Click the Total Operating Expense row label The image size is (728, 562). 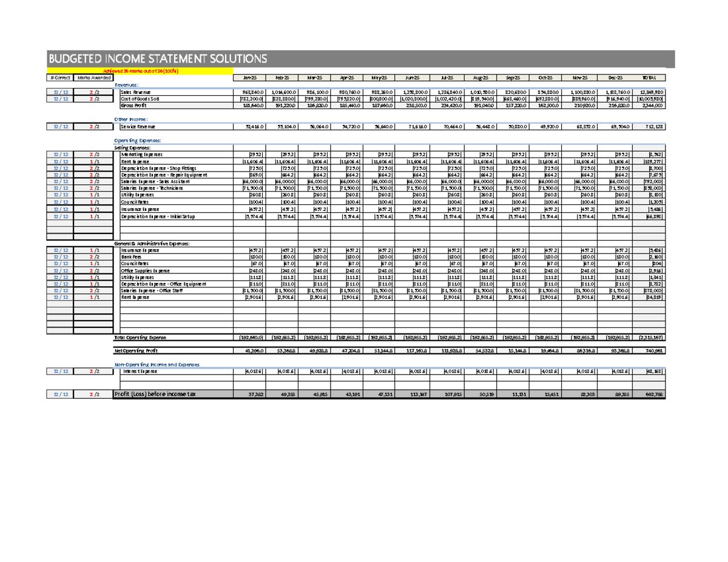click(x=140, y=337)
